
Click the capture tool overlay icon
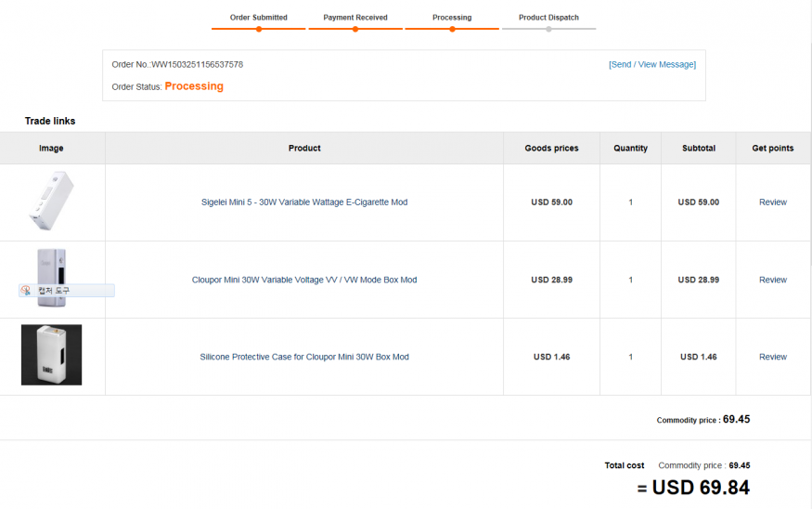coord(26,291)
